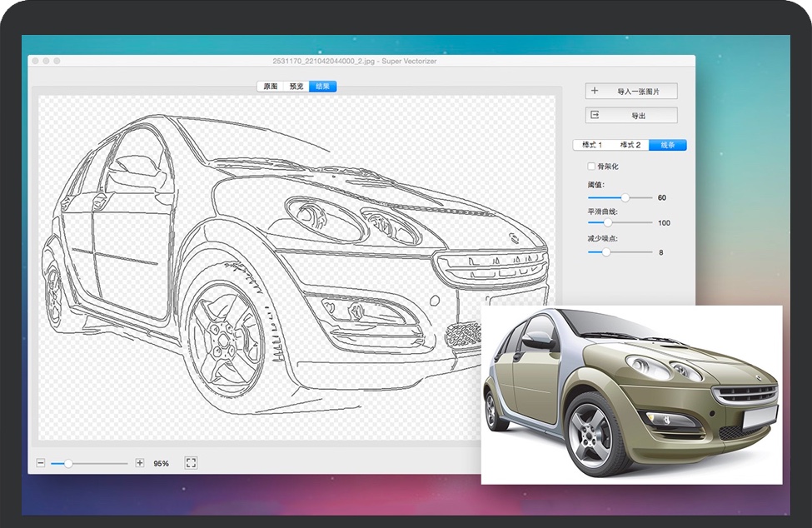Click the plus zoom-in icon near the zoom slider
The image size is (812, 528).
141,462
